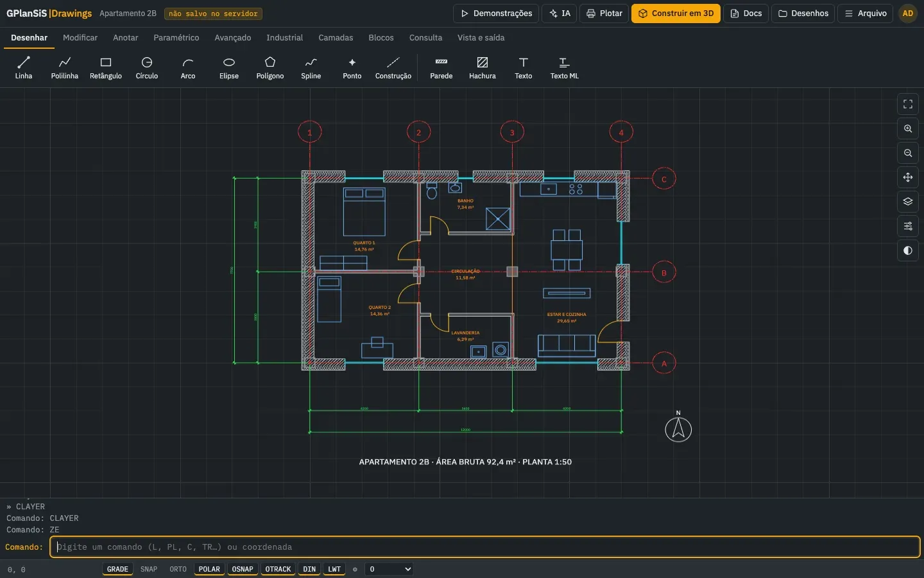Viewport: 924px width, 578px height.
Task: Select the Elipse tool
Action: pos(229,67)
